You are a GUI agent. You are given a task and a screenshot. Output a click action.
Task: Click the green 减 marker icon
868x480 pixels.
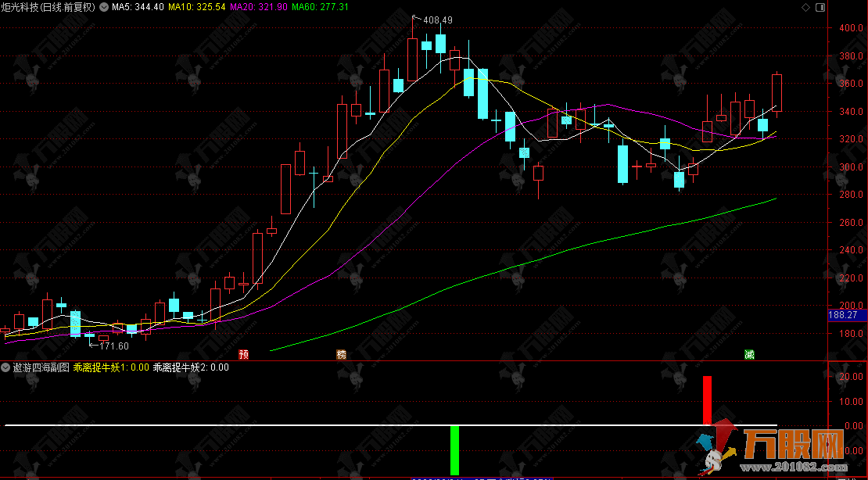click(749, 355)
